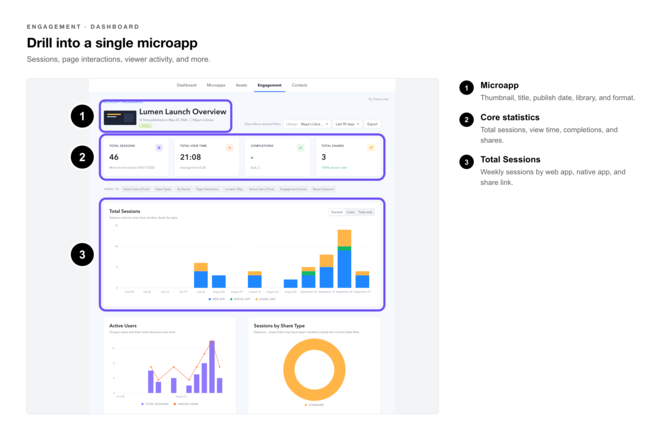670x431 pixels.
Task: Click the Lumen Launch Overview title
Action: (182, 111)
